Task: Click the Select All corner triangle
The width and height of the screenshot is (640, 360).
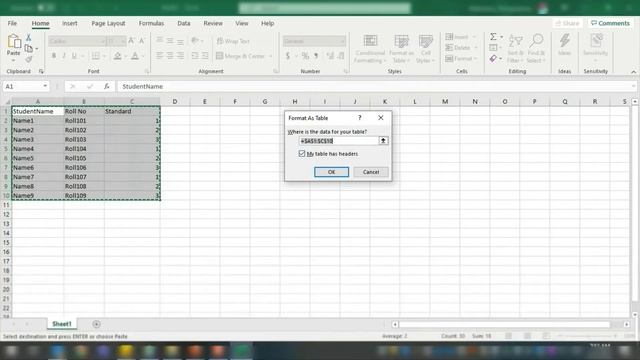Action: pyautogui.click(x=7, y=102)
